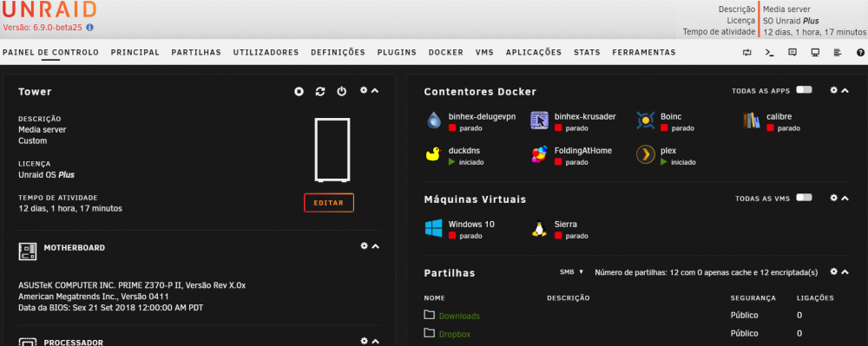Click the Unraid logo
The image size is (868, 346).
click(49, 10)
